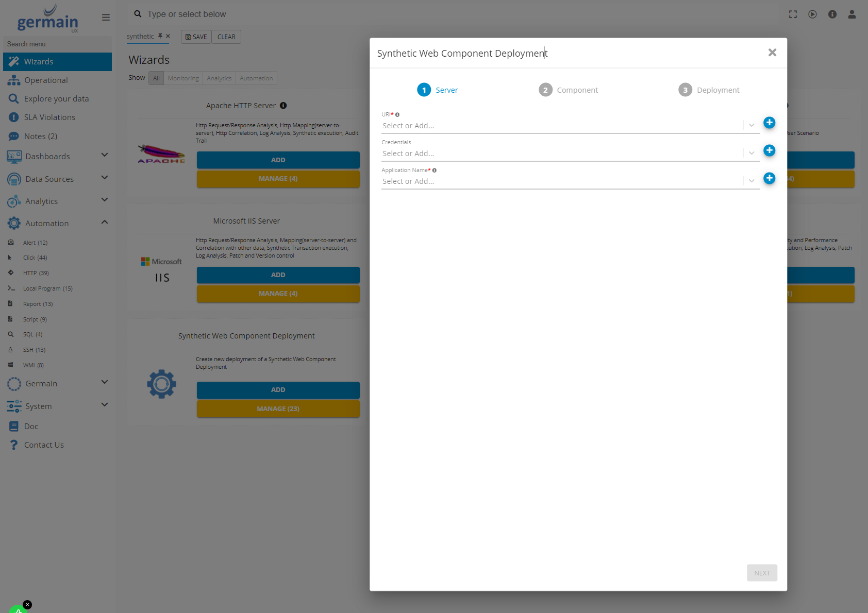Close the Synthetic Web Component Deployment dialog
868x613 pixels.
pos(772,53)
